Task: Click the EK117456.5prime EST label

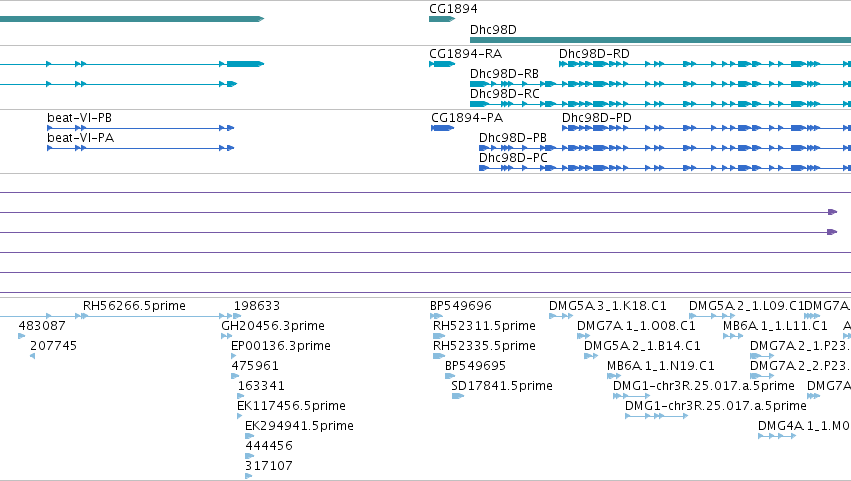Action: pos(291,406)
